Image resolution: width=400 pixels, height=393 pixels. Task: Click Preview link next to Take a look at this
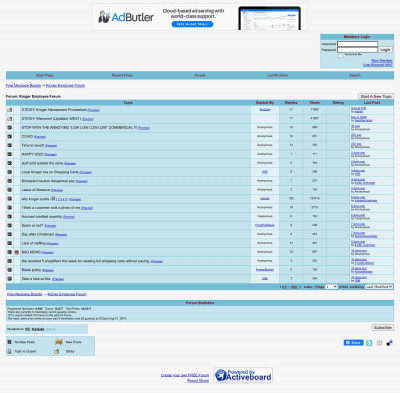pos(58,279)
